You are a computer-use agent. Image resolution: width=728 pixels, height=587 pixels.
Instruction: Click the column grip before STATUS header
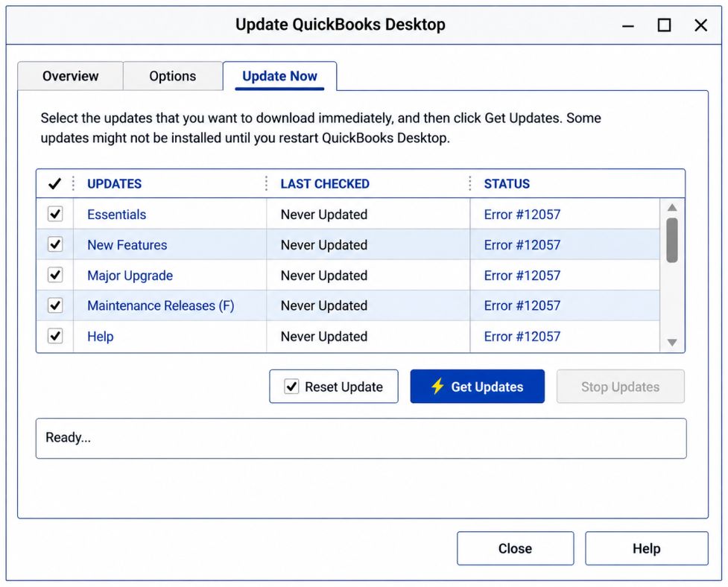tap(470, 184)
